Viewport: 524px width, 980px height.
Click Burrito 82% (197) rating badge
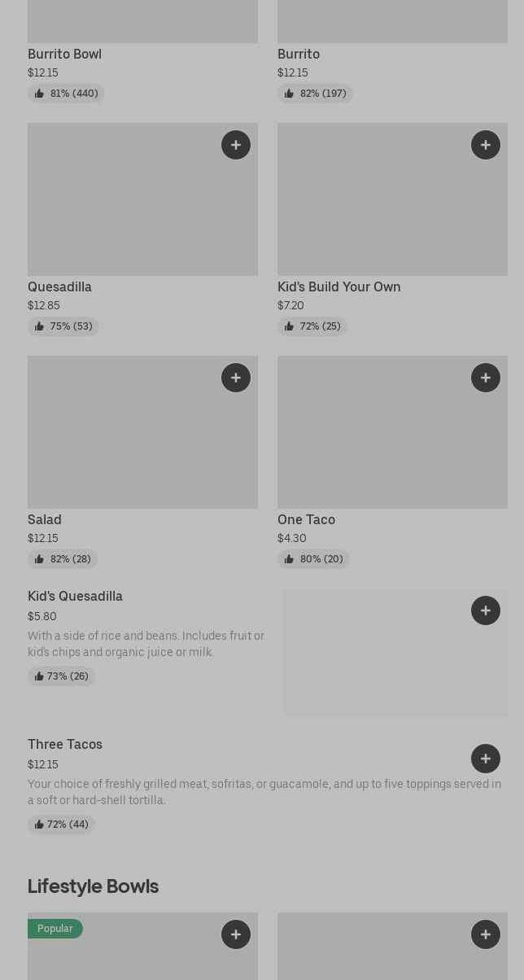point(315,94)
